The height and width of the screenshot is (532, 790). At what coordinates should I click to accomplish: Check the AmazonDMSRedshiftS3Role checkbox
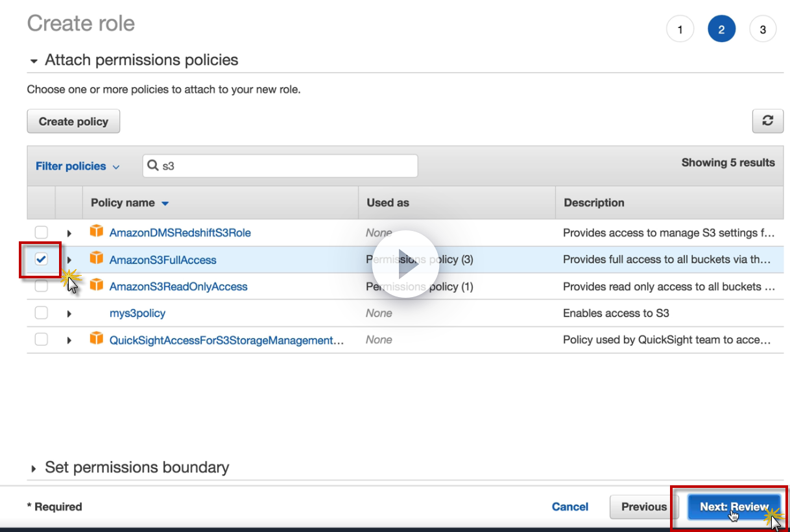(x=42, y=232)
